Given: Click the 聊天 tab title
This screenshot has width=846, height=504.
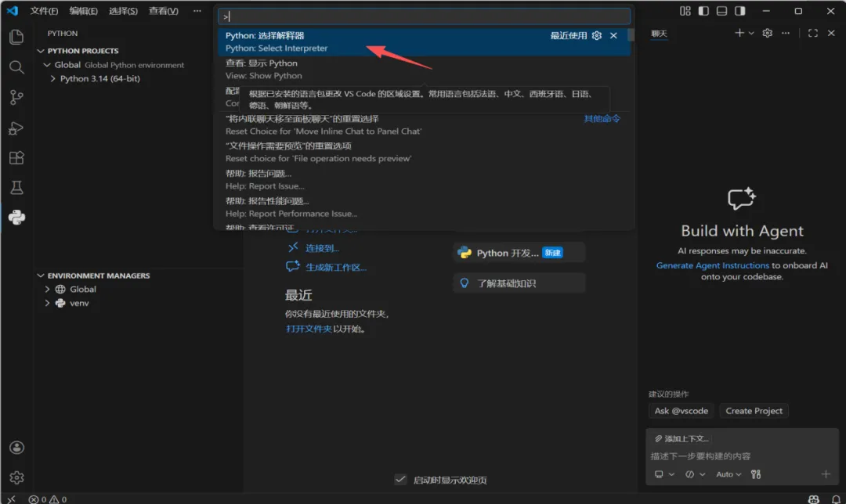Looking at the screenshot, I should pos(659,34).
